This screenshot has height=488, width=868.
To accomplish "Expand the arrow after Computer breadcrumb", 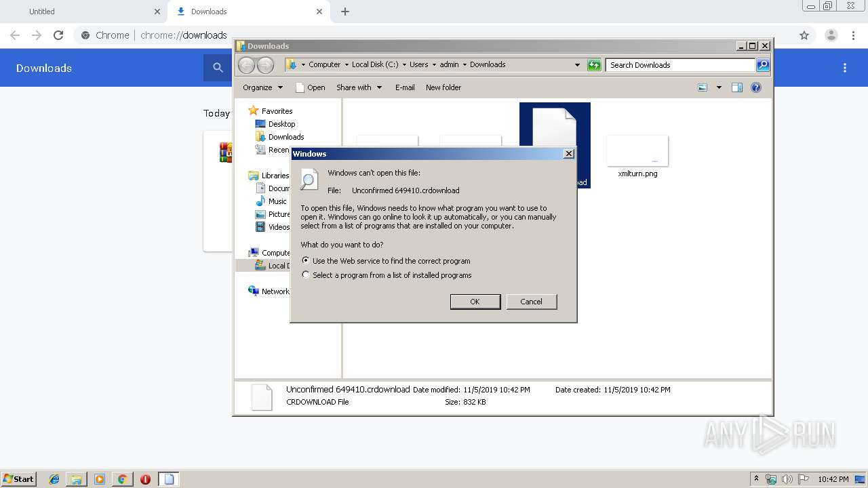I will coord(347,65).
